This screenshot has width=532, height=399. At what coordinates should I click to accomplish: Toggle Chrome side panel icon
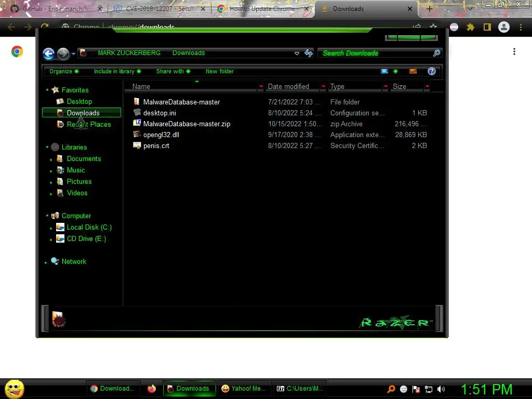(487, 27)
